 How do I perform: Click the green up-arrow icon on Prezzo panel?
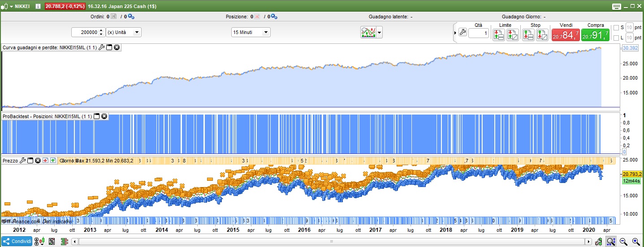pyautogui.click(x=53, y=160)
